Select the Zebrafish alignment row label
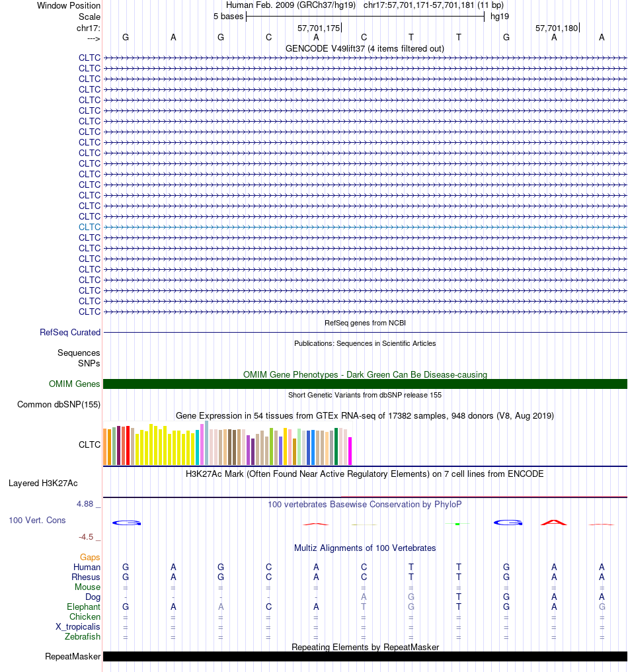This screenshot has width=628, height=672. point(83,636)
